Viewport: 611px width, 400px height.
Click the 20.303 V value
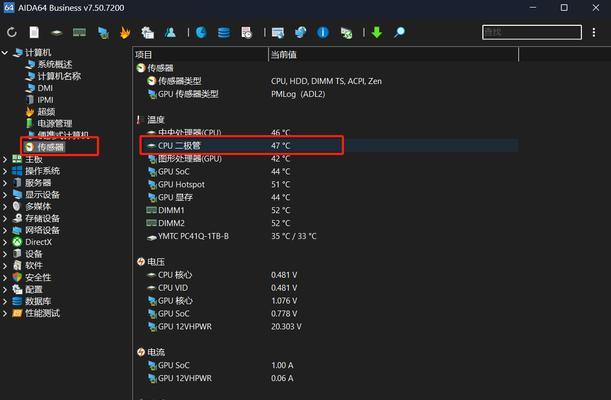click(286, 326)
